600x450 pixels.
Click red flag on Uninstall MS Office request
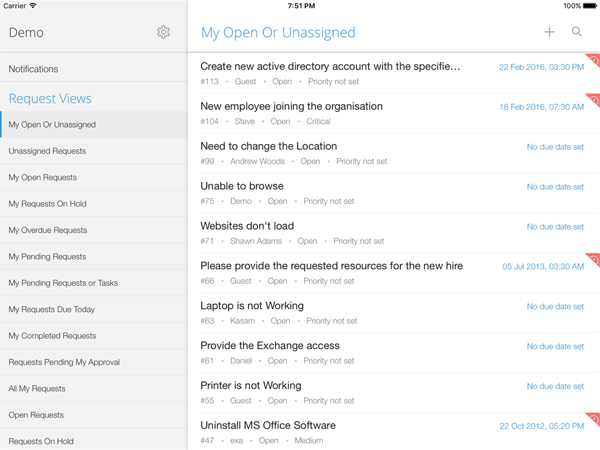(x=593, y=420)
